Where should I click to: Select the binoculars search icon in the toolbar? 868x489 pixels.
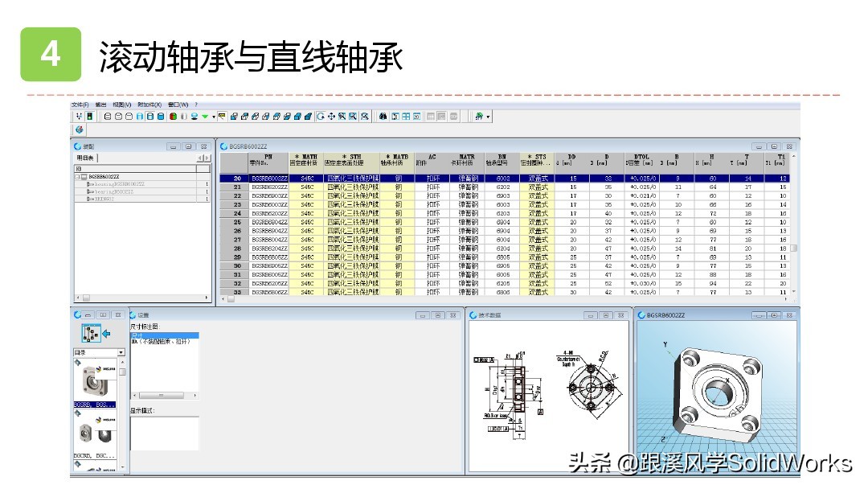point(383,115)
